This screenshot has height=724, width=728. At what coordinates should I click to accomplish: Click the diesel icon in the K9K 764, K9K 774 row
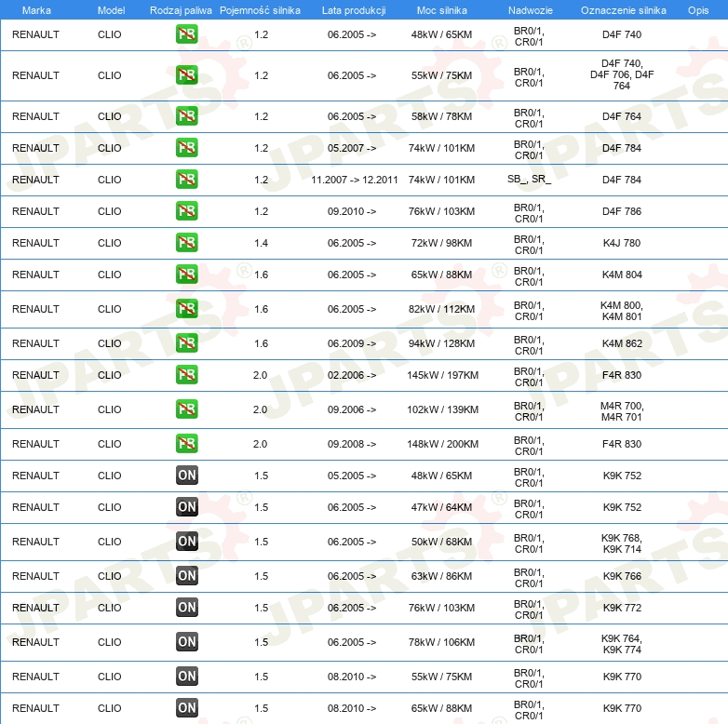tap(187, 642)
